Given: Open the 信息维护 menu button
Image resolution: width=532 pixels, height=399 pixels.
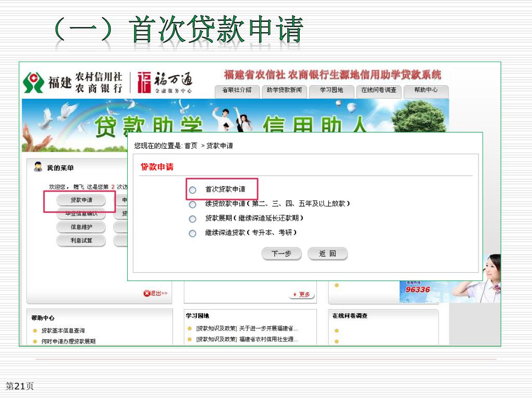Looking at the screenshot, I should tap(81, 227).
